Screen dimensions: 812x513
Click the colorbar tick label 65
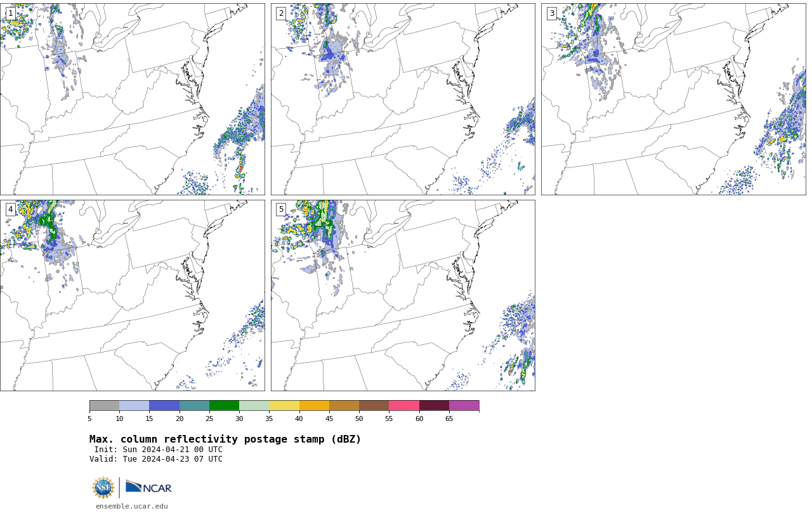click(x=449, y=419)
